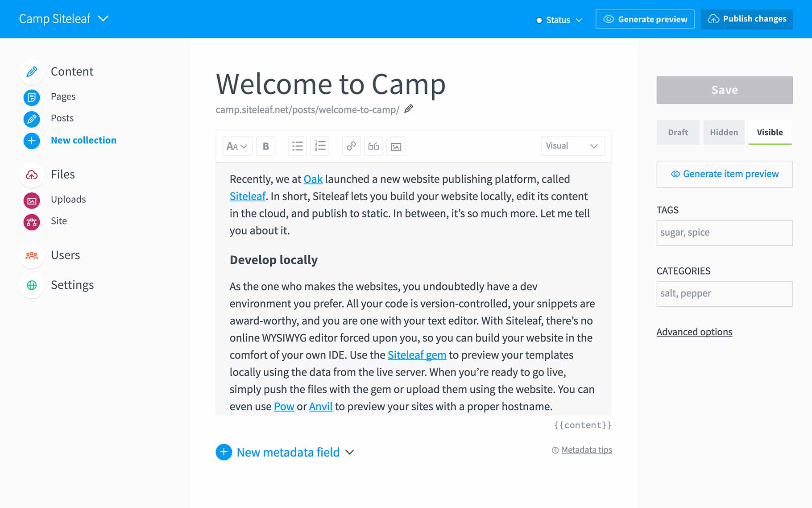The height and width of the screenshot is (508, 812).
Task: Open the Settings section
Action: [x=72, y=285]
